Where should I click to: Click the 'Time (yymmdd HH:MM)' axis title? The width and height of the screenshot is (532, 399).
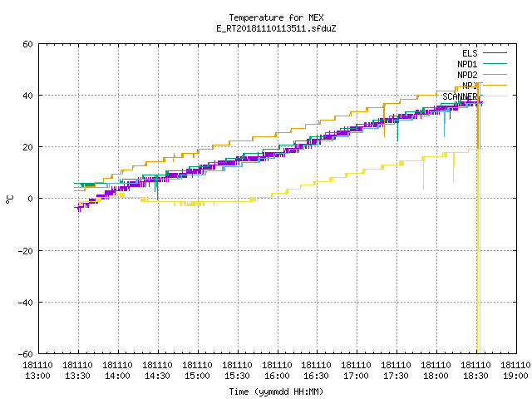pyautogui.click(x=276, y=392)
